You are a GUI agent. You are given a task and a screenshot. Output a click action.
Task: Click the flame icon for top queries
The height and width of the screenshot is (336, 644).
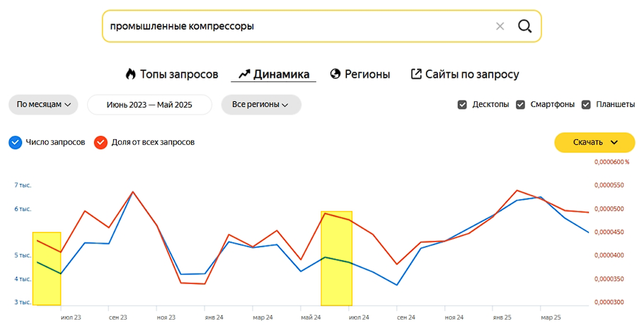click(x=130, y=74)
